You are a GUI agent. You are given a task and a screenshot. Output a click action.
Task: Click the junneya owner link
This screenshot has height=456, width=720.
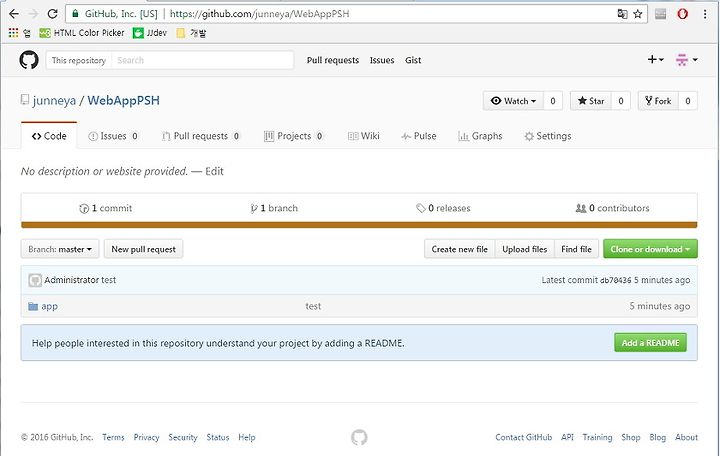[54, 100]
